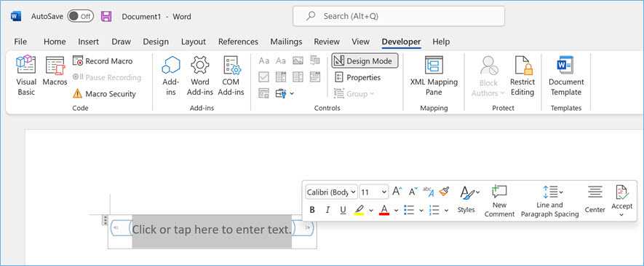
Task: Open the Visual Basic editor
Action: tap(26, 76)
